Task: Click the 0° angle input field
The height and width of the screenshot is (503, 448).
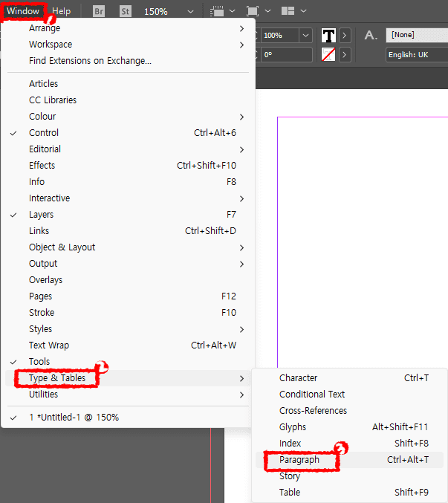Action: (x=286, y=55)
